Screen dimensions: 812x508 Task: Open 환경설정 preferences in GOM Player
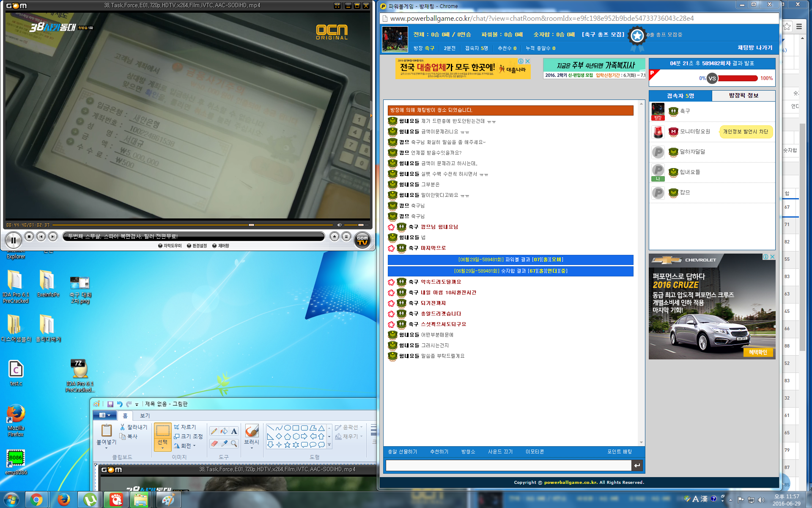coord(197,246)
